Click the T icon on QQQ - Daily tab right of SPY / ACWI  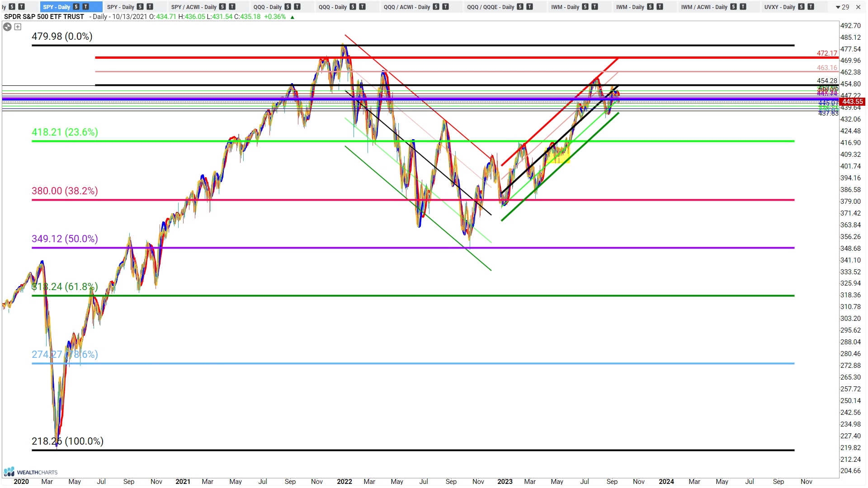tap(297, 7)
